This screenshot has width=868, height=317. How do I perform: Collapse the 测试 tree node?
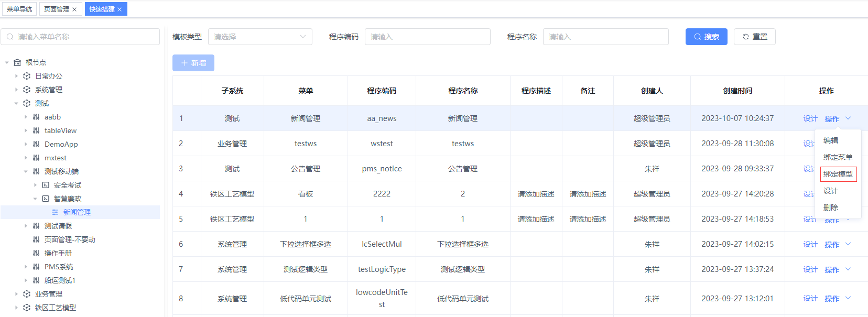pyautogui.click(x=16, y=103)
